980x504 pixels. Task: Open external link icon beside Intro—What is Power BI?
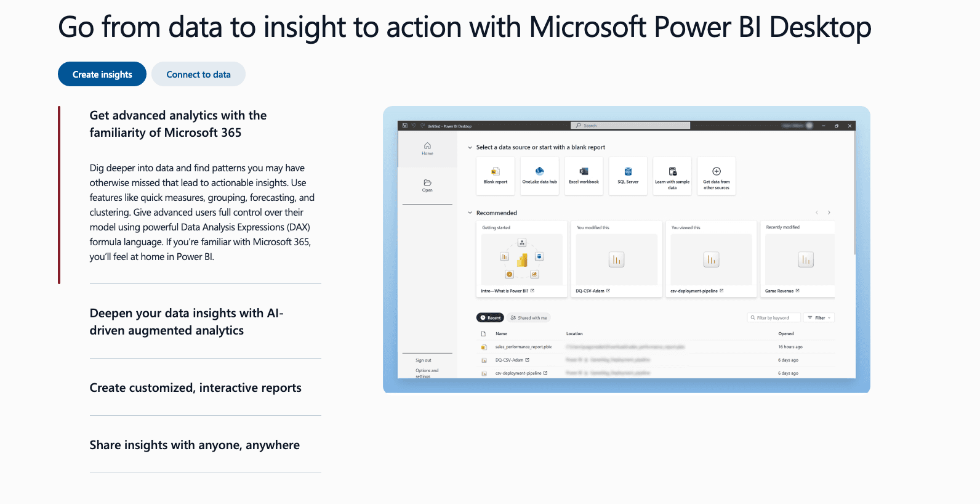[x=532, y=291]
